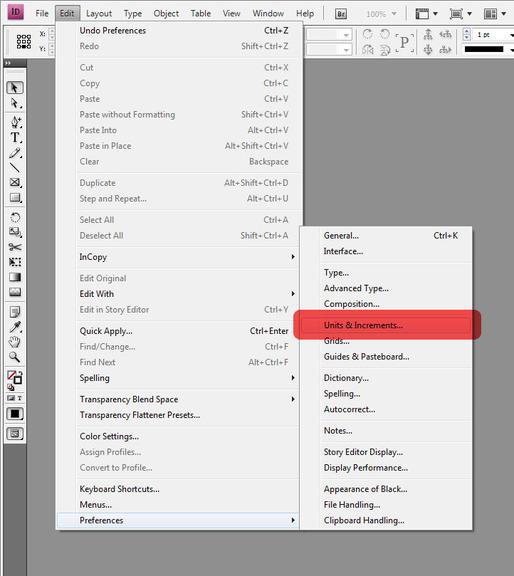Click the P flip indicator icon

point(405,43)
